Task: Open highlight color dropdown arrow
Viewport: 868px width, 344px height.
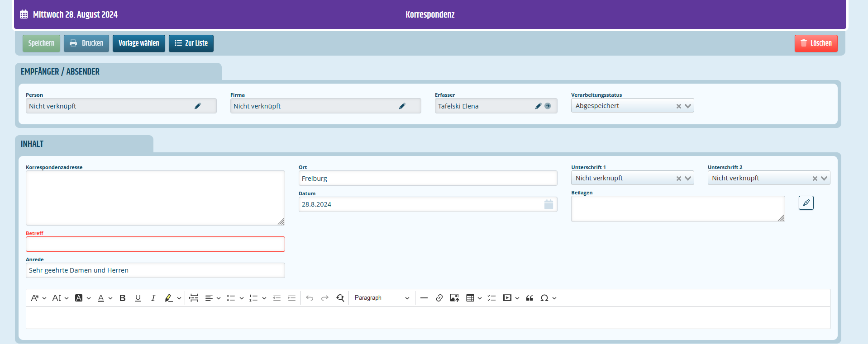Action: pyautogui.click(x=179, y=298)
